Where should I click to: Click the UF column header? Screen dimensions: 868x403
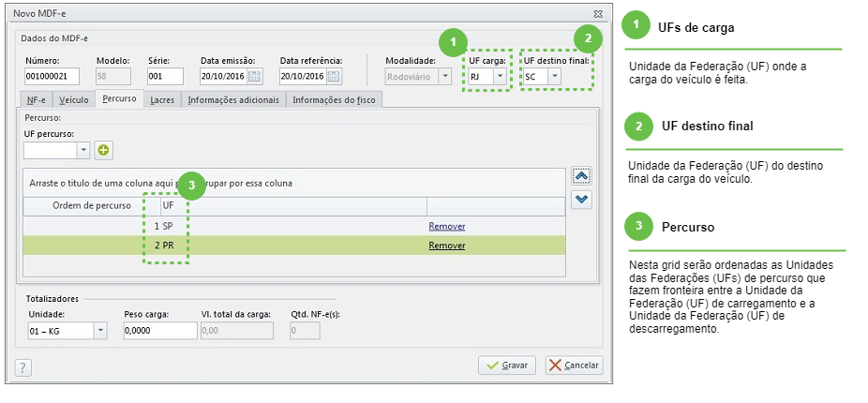point(292,206)
